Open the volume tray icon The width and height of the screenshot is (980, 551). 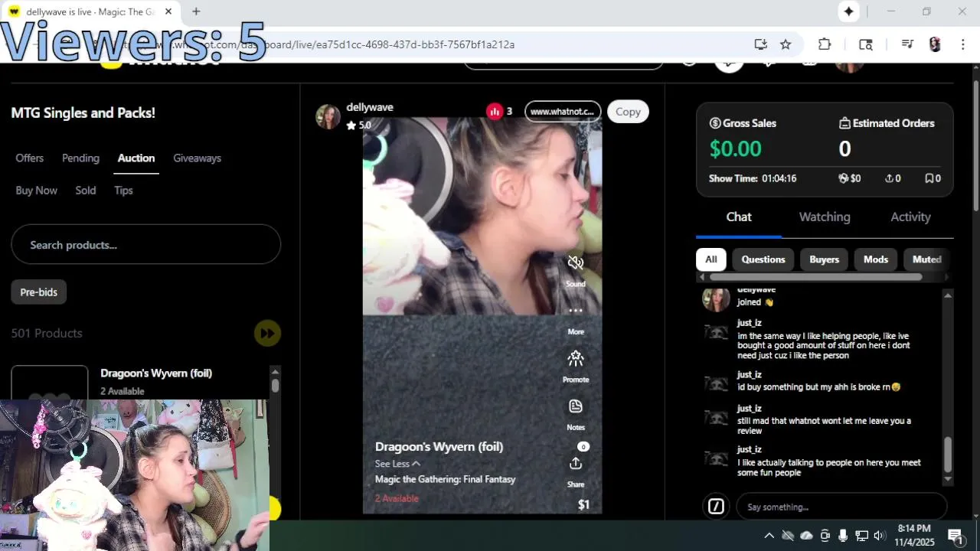point(880,536)
